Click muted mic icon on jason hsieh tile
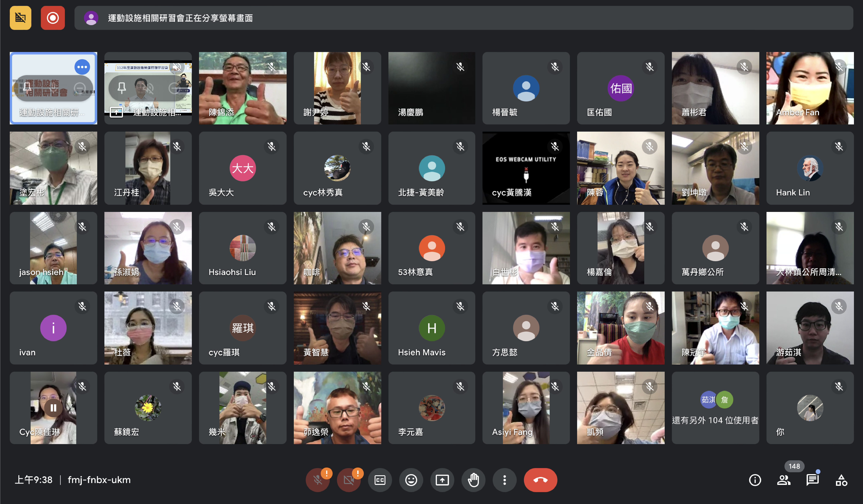Viewport: 863px width, 504px height. point(82,227)
